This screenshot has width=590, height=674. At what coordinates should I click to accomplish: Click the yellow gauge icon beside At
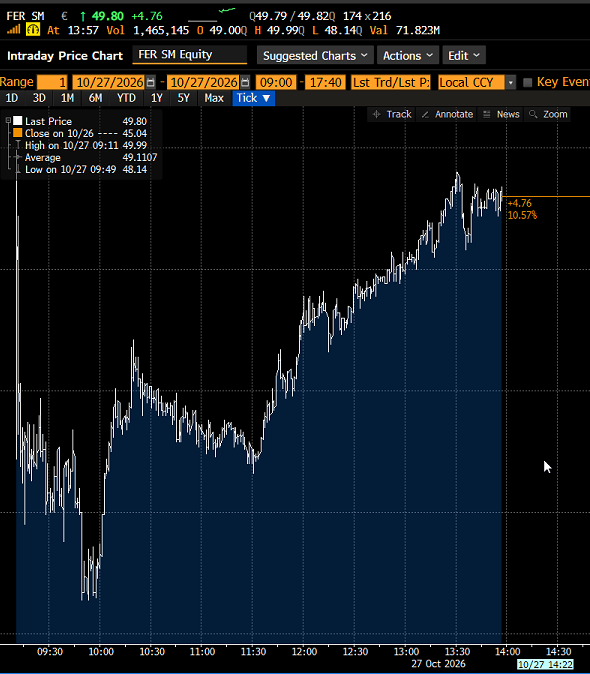pos(33,30)
